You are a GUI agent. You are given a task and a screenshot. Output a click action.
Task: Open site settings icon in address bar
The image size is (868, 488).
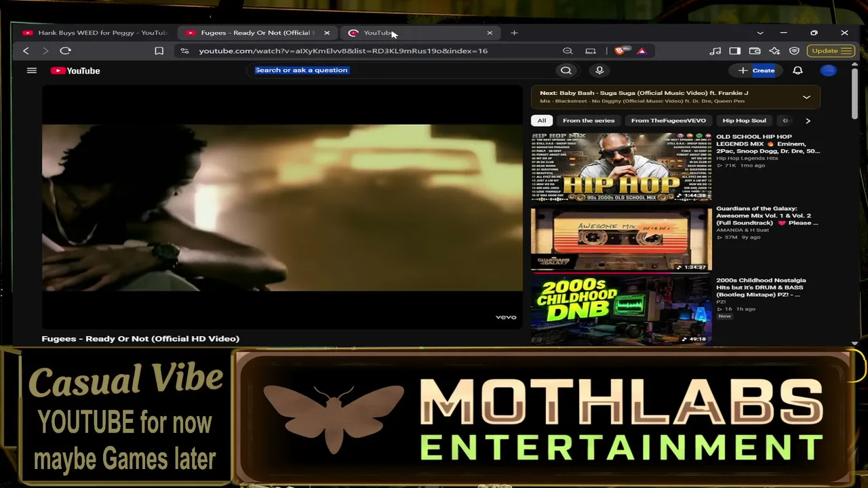[184, 51]
